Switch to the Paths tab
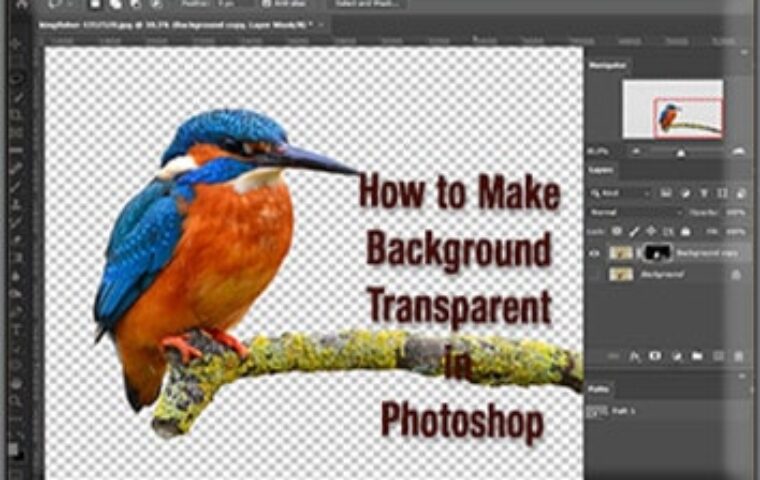Screen dimensions: 760x480 point(599,389)
